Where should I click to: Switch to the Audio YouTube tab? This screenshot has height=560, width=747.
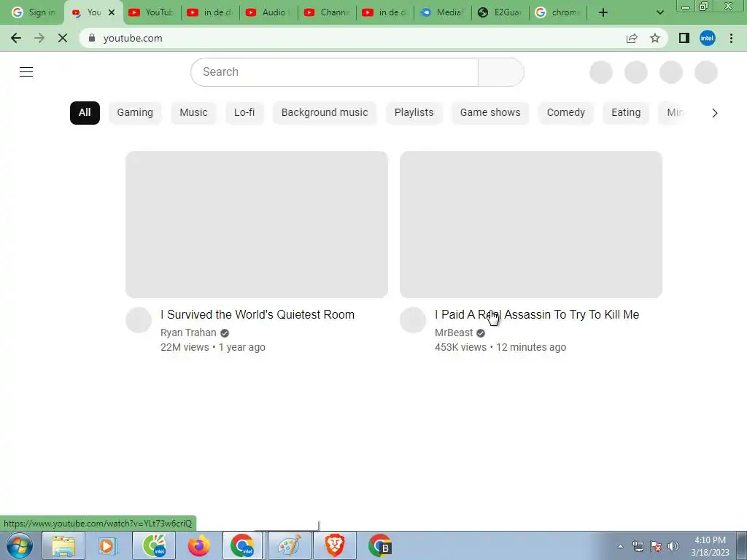click(268, 12)
